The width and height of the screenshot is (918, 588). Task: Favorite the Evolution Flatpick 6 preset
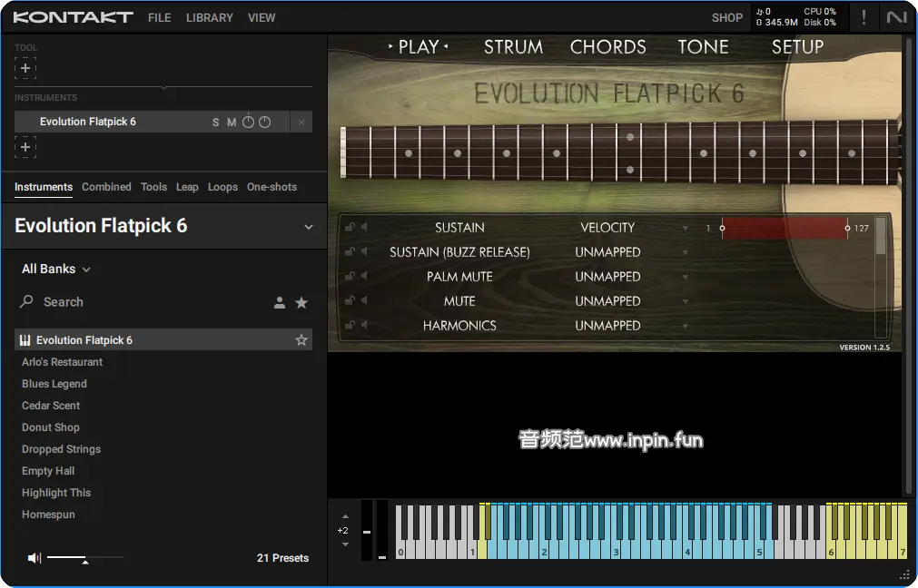tap(301, 340)
